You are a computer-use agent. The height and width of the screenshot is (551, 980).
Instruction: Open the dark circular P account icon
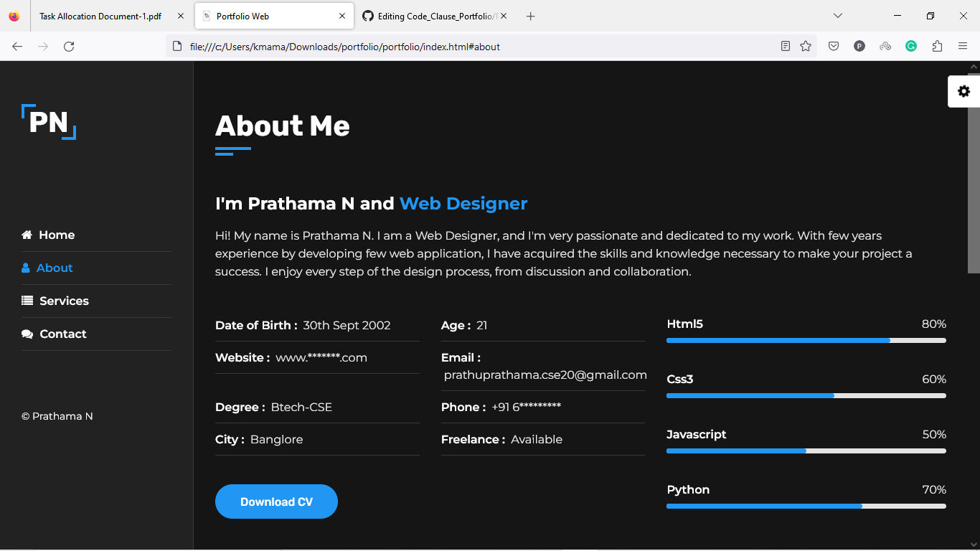coord(859,47)
